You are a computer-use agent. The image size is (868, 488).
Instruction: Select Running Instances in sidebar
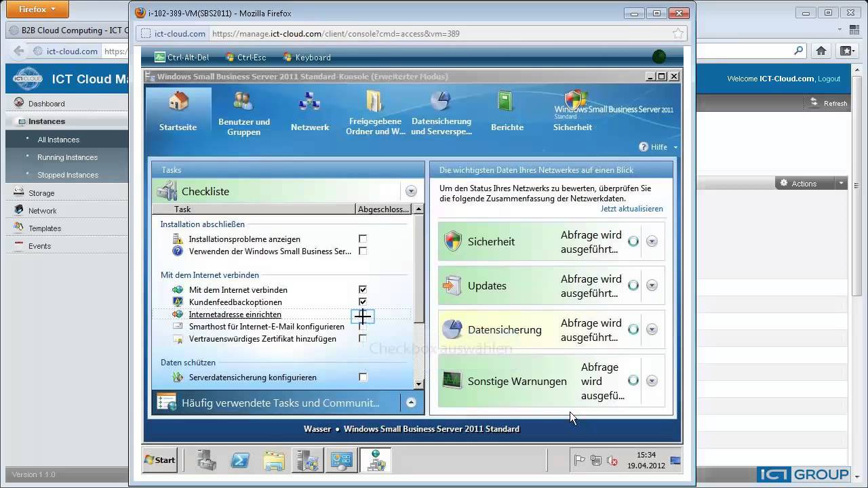pyautogui.click(x=68, y=157)
